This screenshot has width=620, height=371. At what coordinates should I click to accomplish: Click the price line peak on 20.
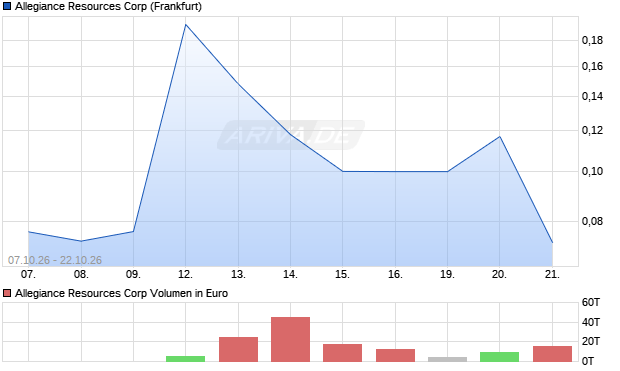click(x=499, y=136)
